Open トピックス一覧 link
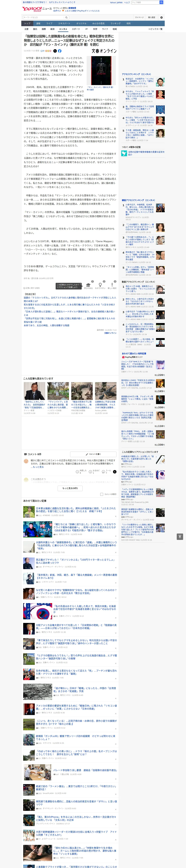 [x=155, y=29]
